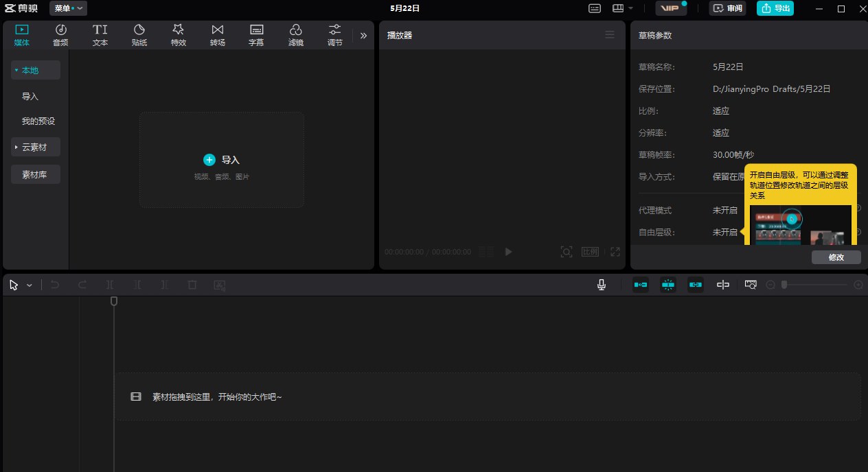Expand the 云素材 tree section

36,147
